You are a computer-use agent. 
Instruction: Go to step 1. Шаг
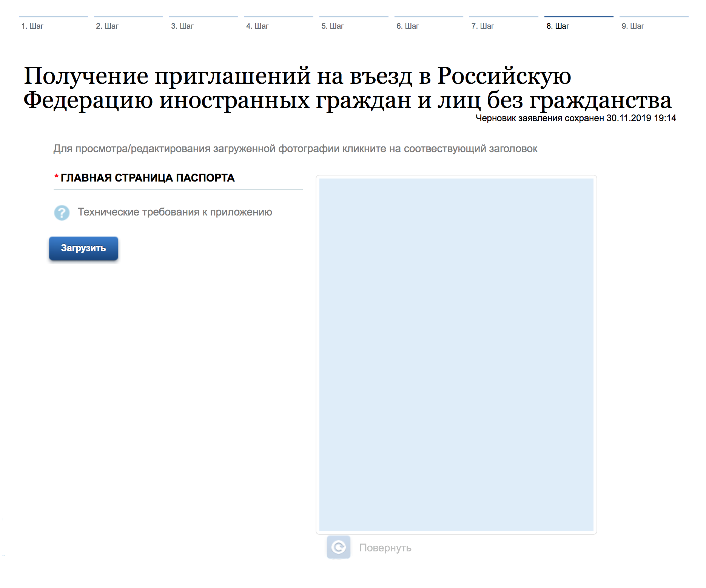click(32, 26)
